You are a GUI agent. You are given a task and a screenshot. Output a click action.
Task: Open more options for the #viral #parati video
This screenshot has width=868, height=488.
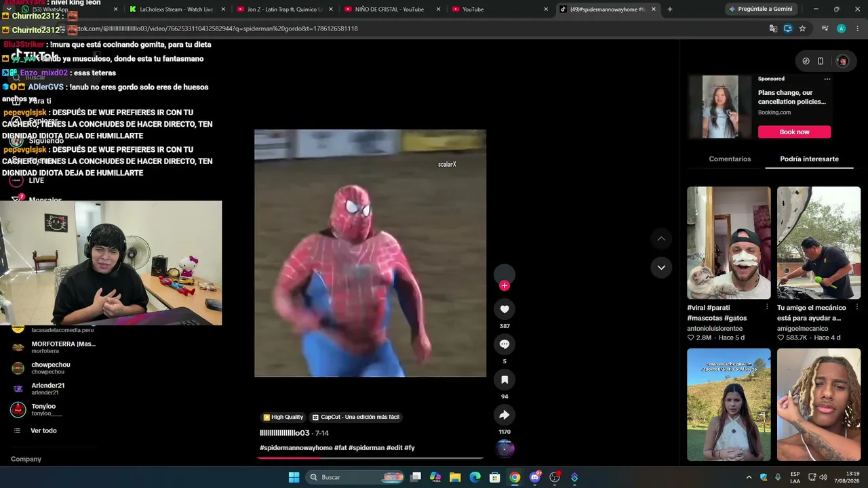767,307
